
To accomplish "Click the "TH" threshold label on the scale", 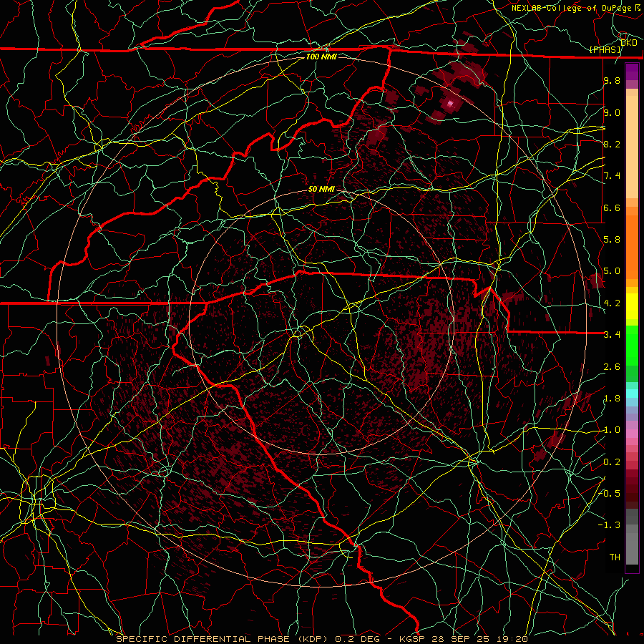I will (x=615, y=557).
